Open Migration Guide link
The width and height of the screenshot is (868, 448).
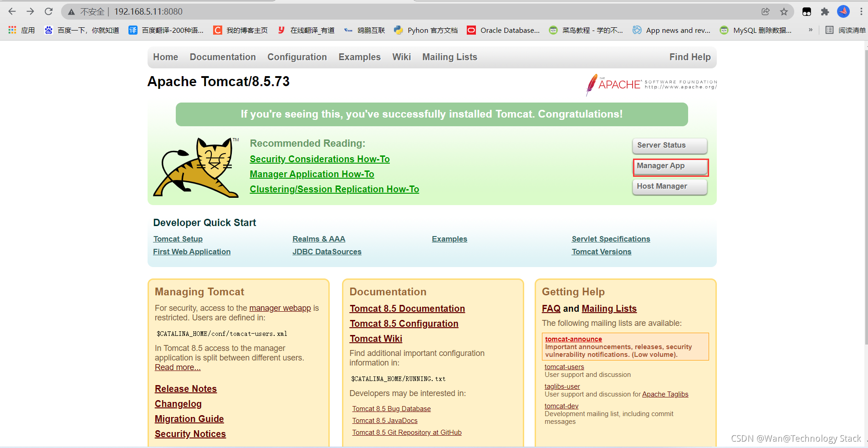pos(189,419)
